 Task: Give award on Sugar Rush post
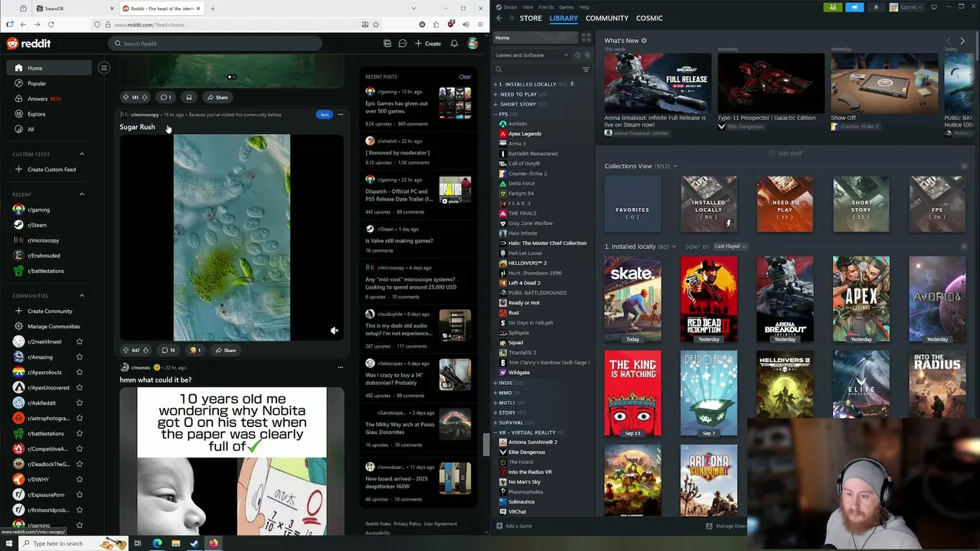point(196,350)
